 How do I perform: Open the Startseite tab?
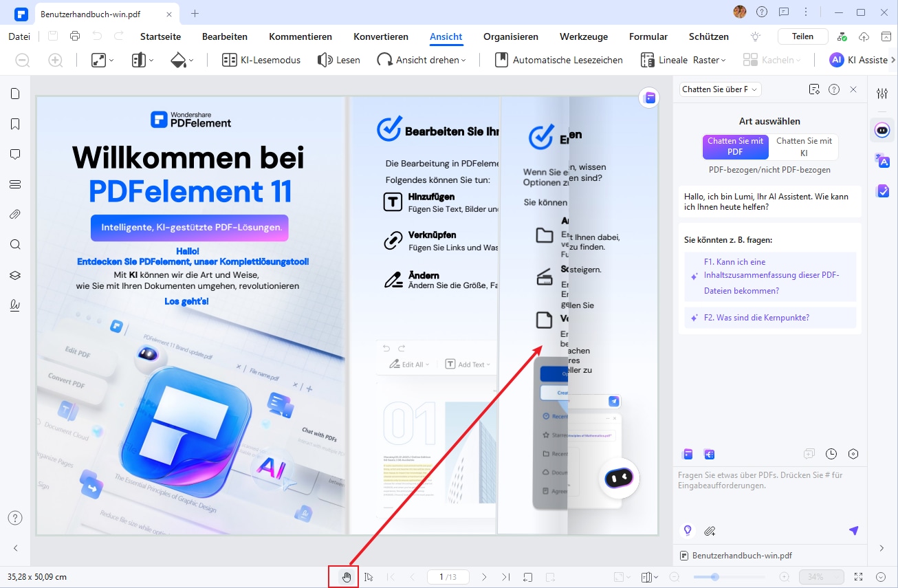coord(160,36)
